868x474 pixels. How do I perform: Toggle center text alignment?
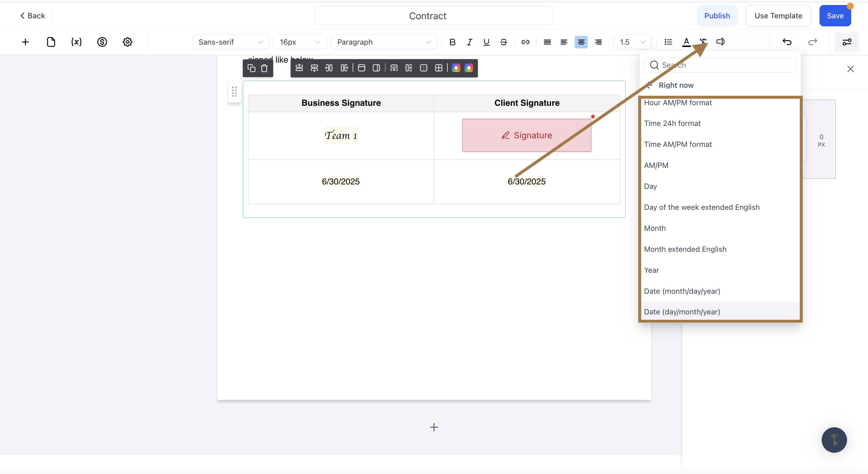click(x=581, y=42)
